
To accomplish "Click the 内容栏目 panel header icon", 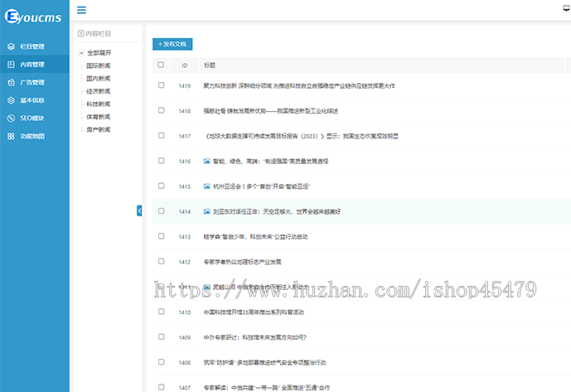I will point(81,33).
